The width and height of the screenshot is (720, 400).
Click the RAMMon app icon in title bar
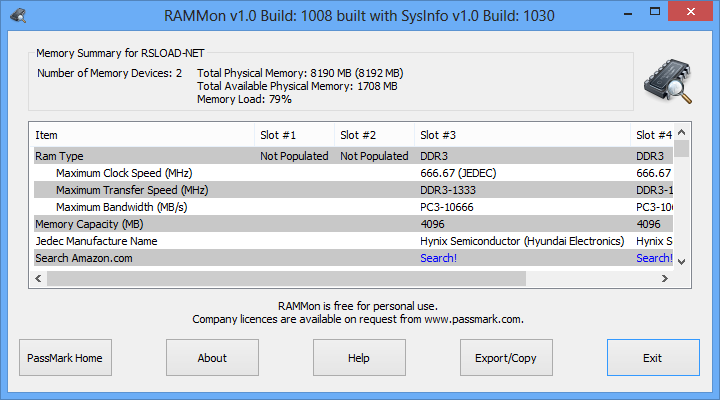click(18, 16)
